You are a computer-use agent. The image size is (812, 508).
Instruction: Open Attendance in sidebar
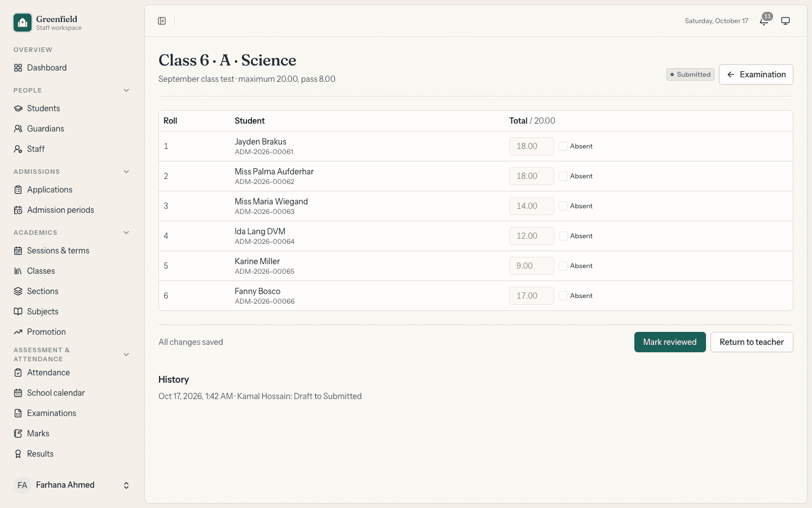(x=72, y=373)
